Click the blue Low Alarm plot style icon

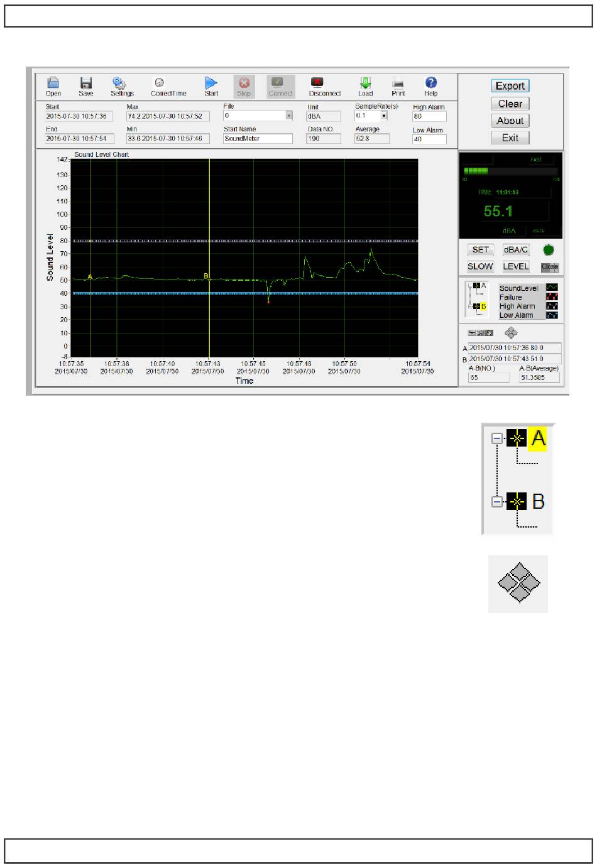pos(552,315)
